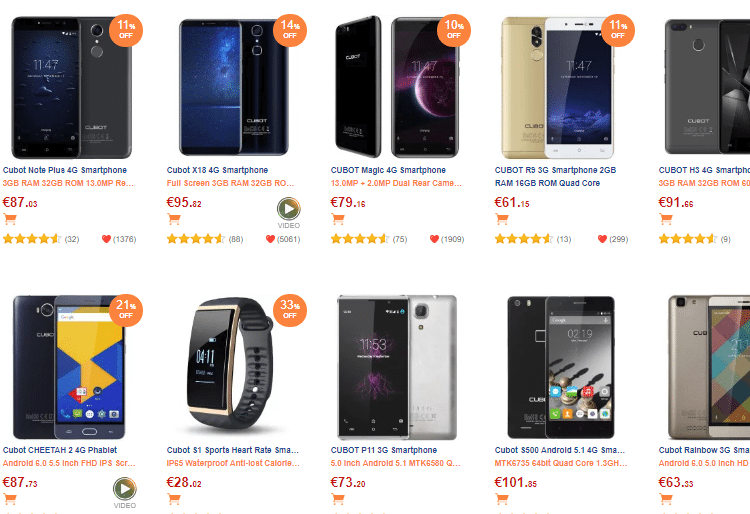The height and width of the screenshot is (514, 750).
Task: Favorite the Cubot R9 smartphone
Action: 602,239
